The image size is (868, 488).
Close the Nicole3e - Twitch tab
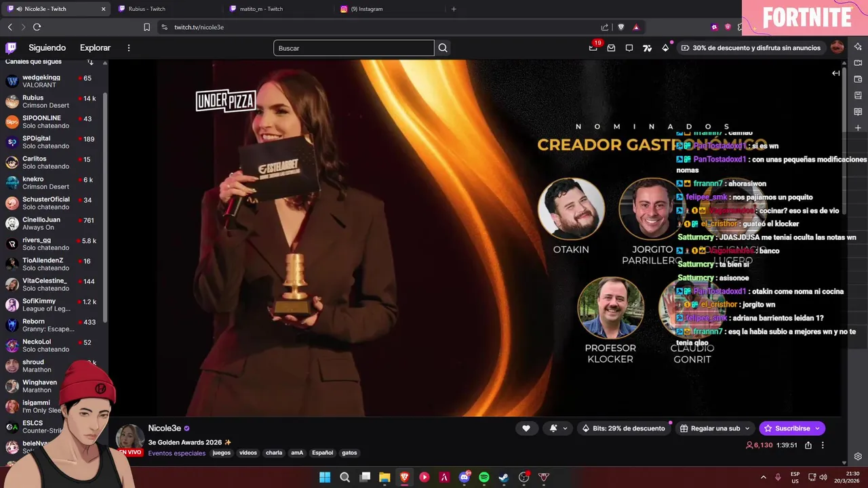click(103, 9)
